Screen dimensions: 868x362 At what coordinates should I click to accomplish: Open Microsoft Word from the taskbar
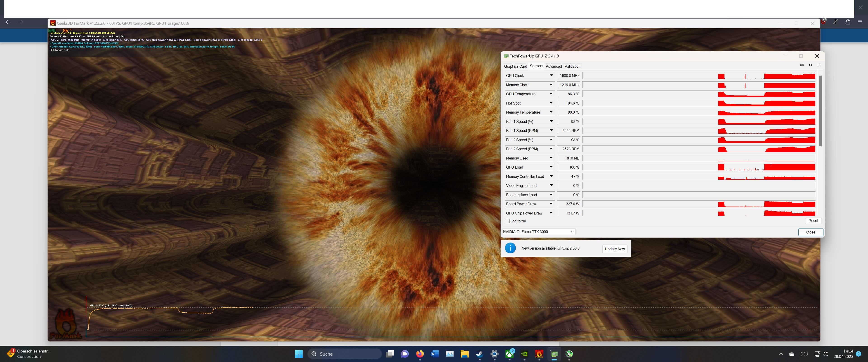click(x=435, y=354)
